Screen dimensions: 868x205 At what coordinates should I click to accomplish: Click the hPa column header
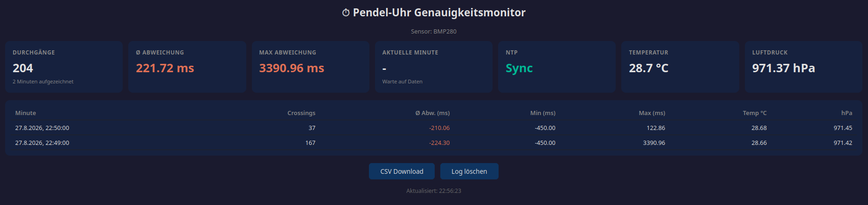click(847, 113)
